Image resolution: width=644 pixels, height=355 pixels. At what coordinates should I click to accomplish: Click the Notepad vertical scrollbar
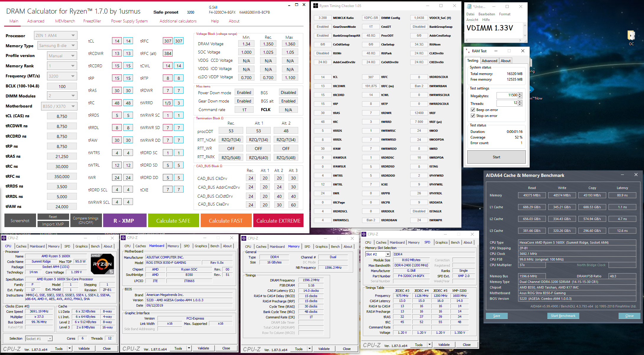pyautogui.click(x=525, y=30)
